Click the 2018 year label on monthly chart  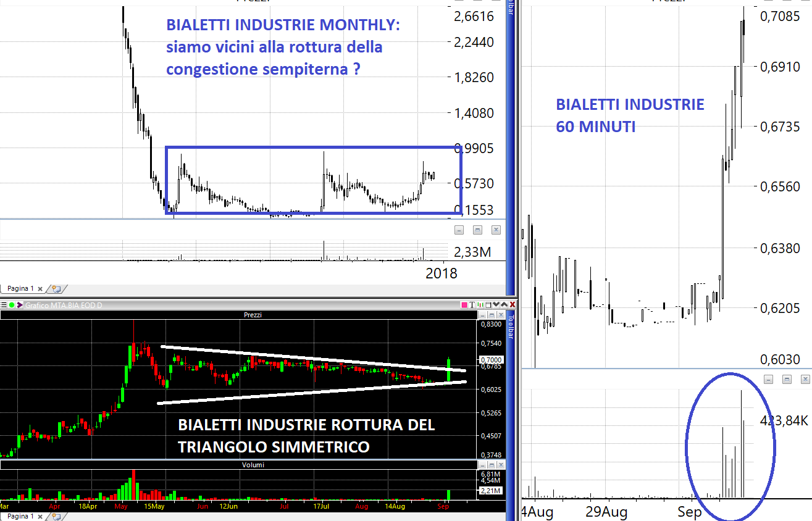(x=442, y=273)
